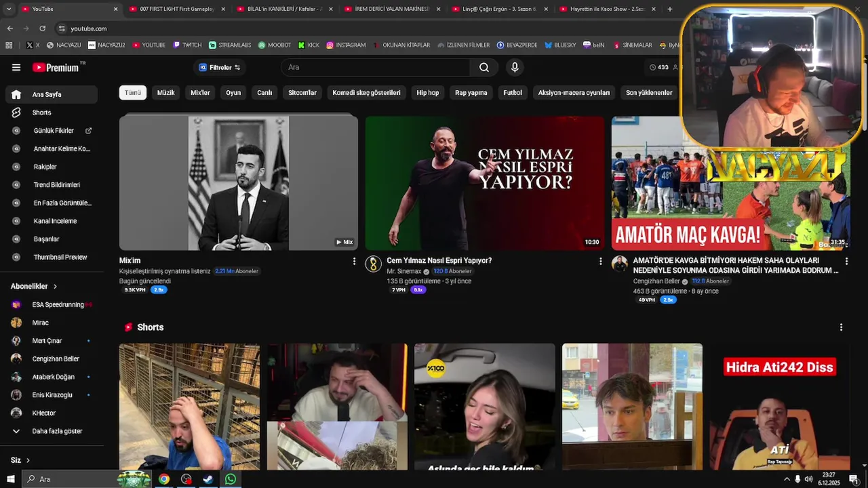Toggle the Filtreler filter button
Screen dimensions: 868x488
[x=220, y=67]
